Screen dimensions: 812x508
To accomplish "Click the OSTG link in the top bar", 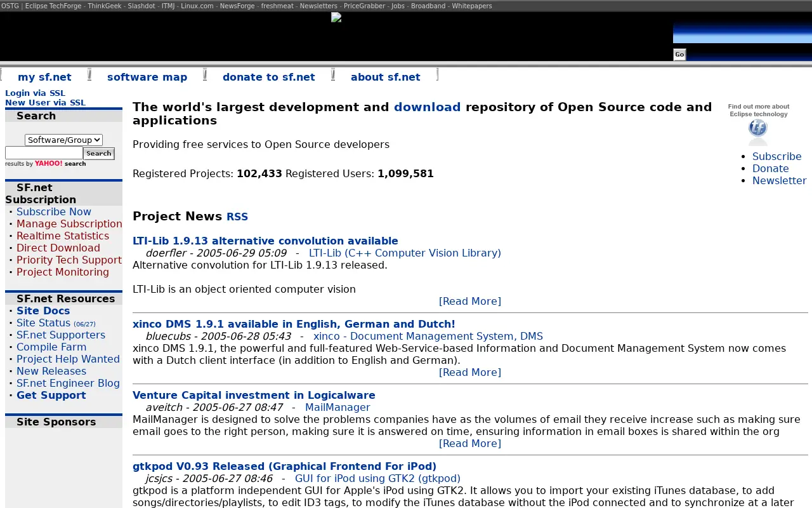I will click(x=10, y=6).
